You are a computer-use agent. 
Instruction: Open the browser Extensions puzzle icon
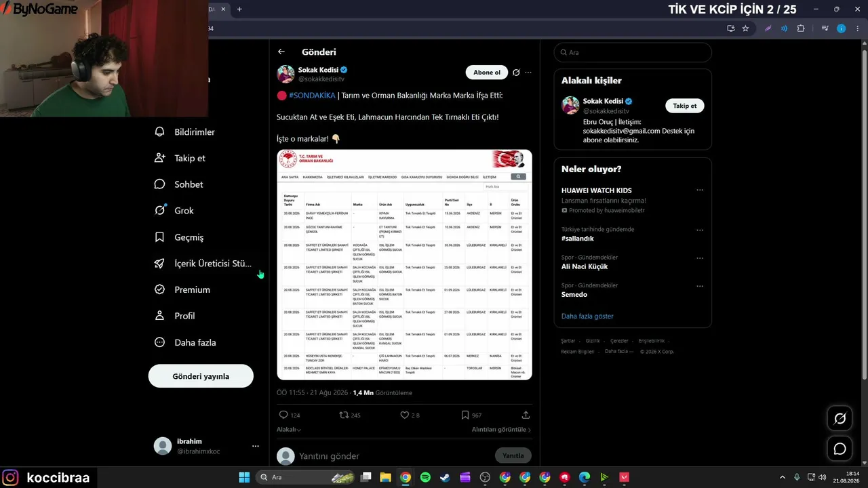801,28
